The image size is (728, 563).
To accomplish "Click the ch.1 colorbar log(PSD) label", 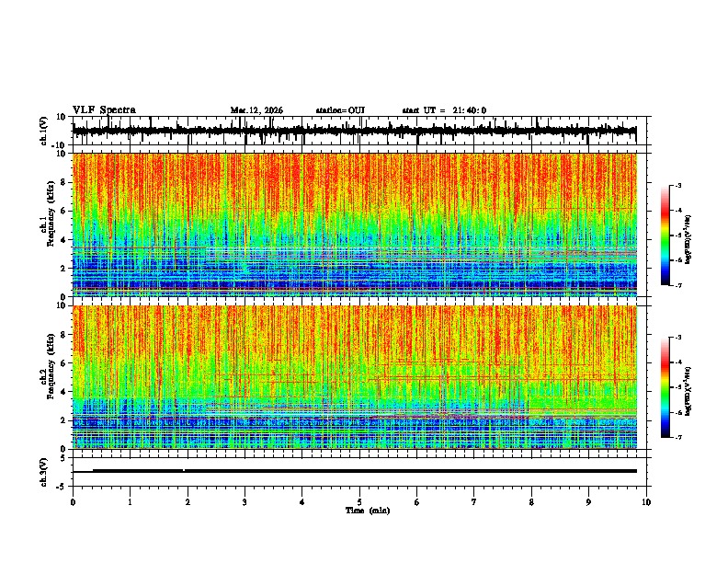I will [688, 239].
